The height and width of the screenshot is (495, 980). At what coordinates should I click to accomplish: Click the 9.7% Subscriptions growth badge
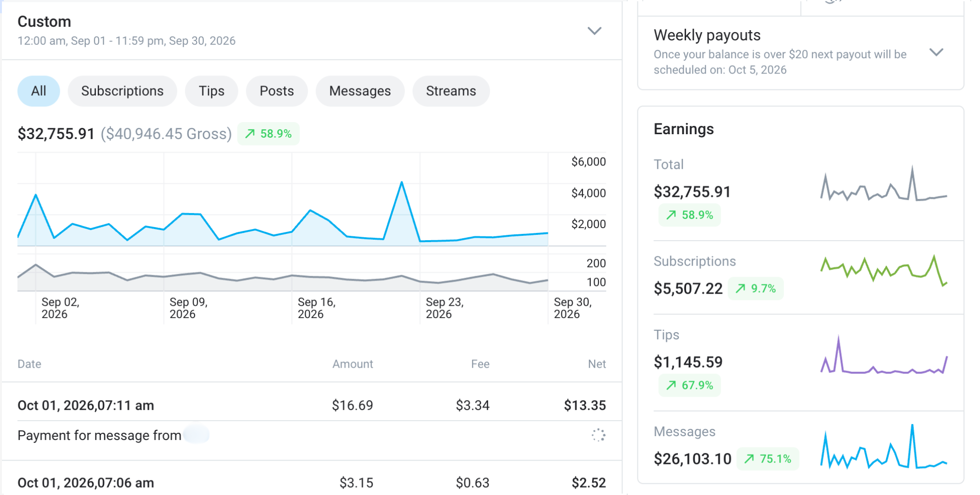[755, 288]
